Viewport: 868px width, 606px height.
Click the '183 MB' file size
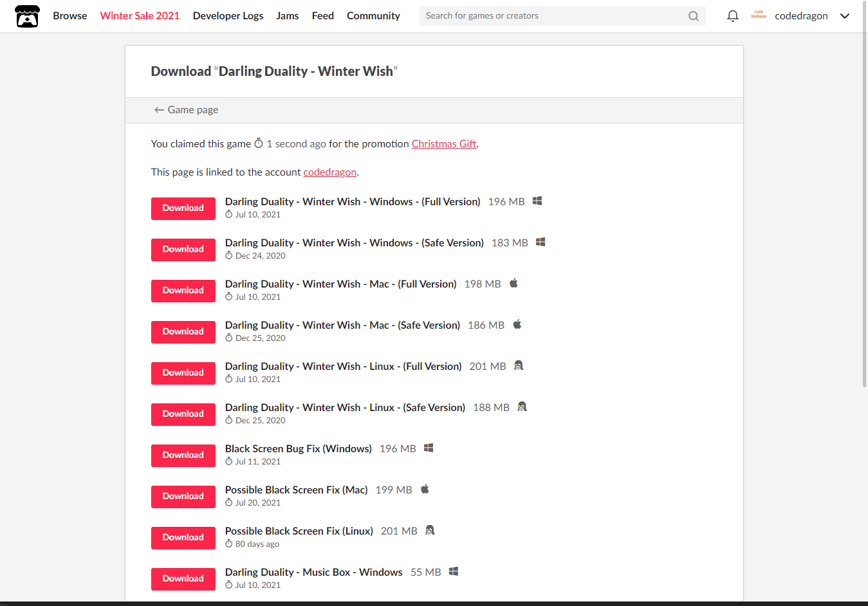[510, 243]
